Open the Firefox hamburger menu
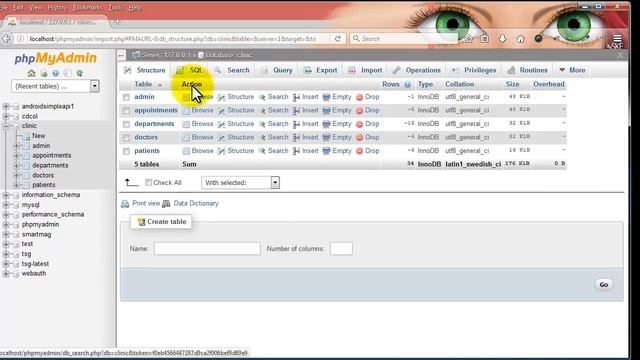This screenshot has width=640, height=360. (617, 39)
